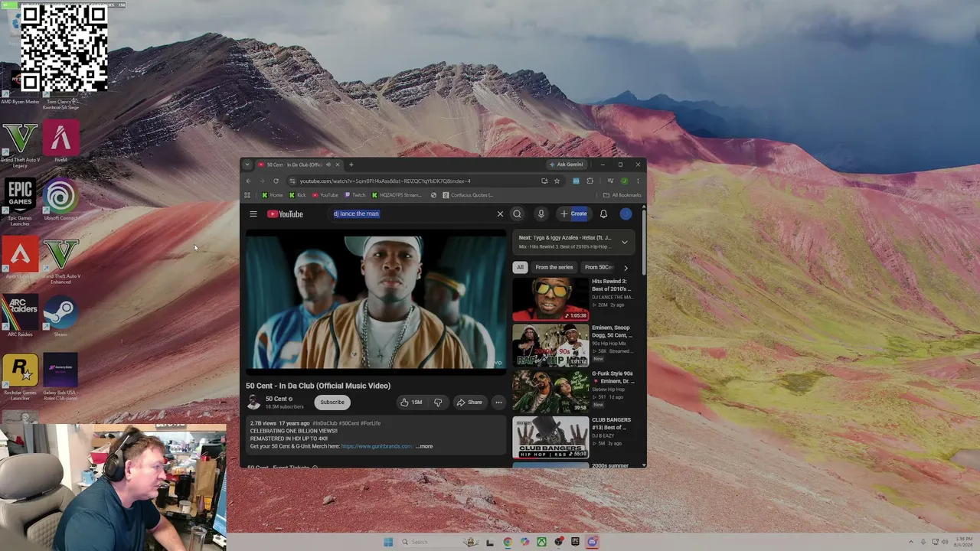980x551 pixels.
Task: Open Grand Theft Auto V Legacy shortcut
Action: (20, 144)
